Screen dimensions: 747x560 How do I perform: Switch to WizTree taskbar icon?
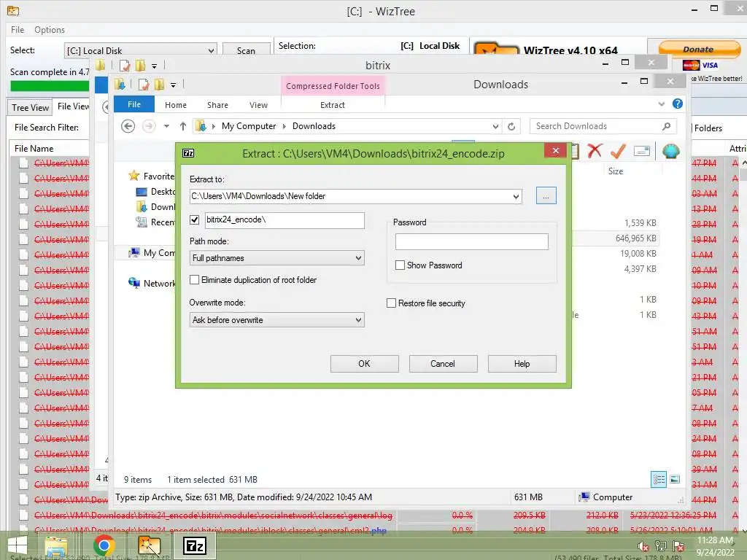[149, 545]
